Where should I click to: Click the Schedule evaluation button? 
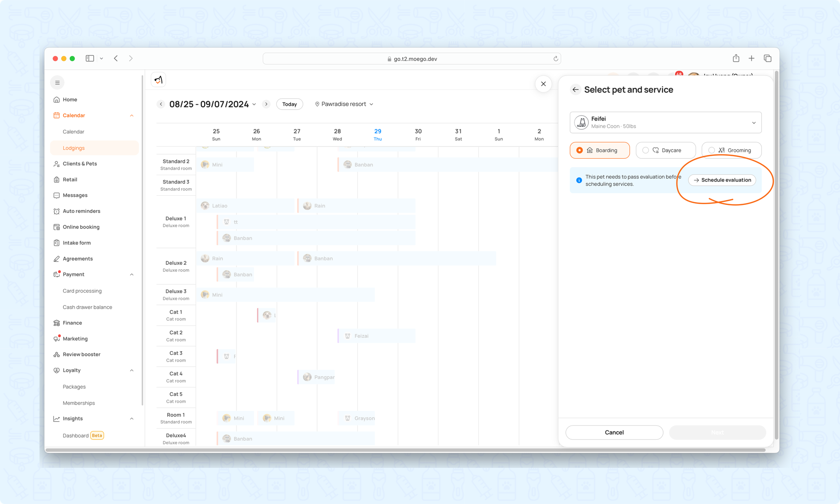(722, 180)
